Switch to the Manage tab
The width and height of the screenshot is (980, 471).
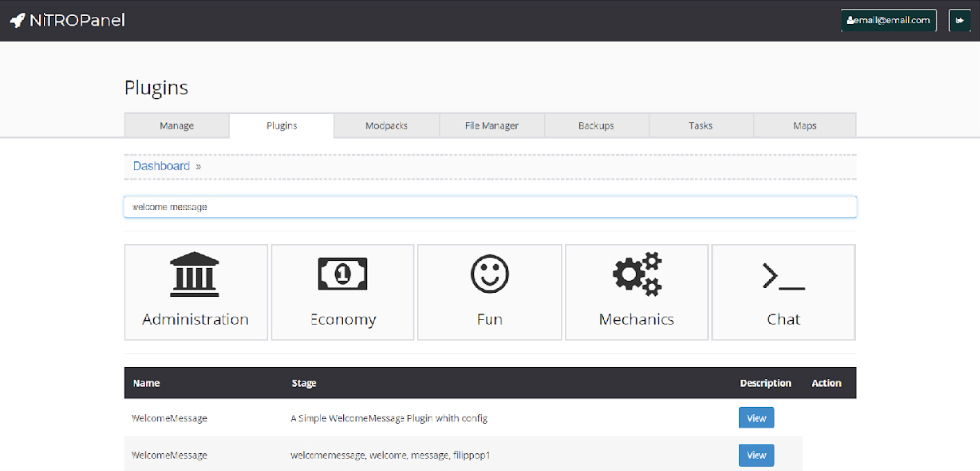point(176,126)
